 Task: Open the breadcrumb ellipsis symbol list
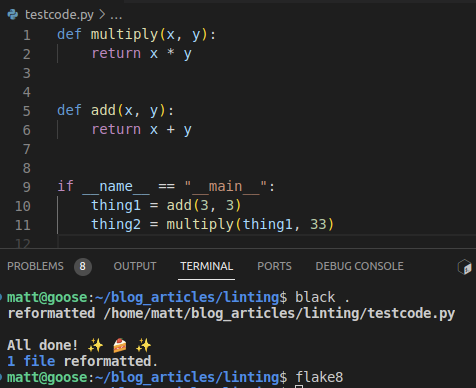point(116,15)
